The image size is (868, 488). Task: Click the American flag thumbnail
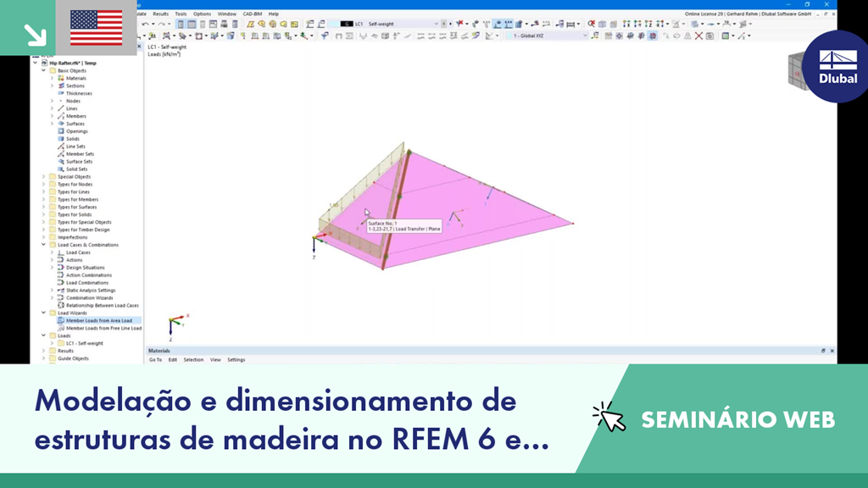click(96, 25)
